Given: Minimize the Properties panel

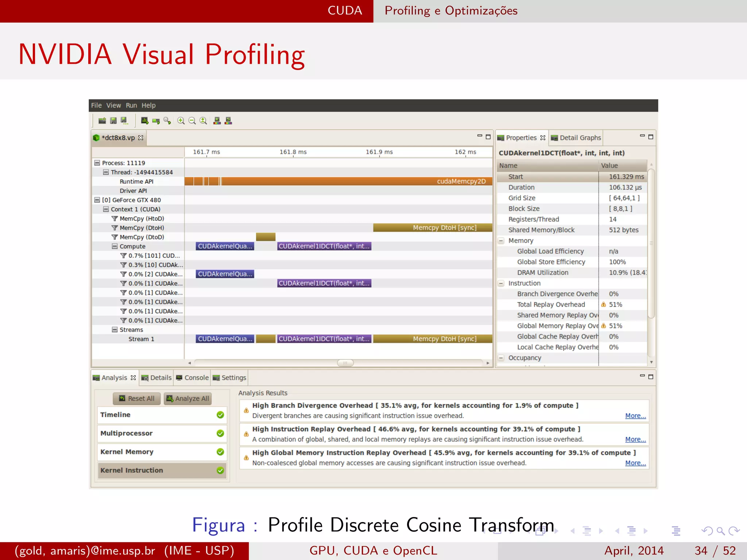Looking at the screenshot, I should (642, 136).
